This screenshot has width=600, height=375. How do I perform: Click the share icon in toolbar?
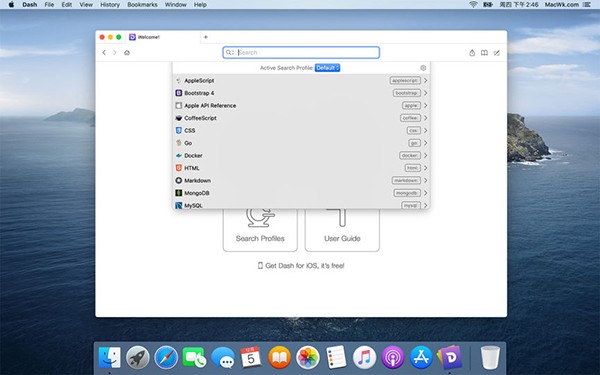pos(472,53)
